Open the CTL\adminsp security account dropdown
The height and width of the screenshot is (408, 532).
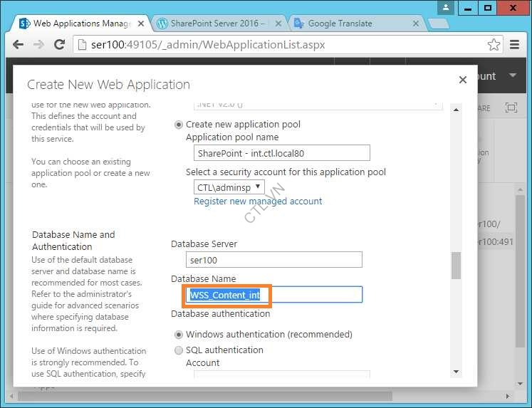click(x=229, y=187)
